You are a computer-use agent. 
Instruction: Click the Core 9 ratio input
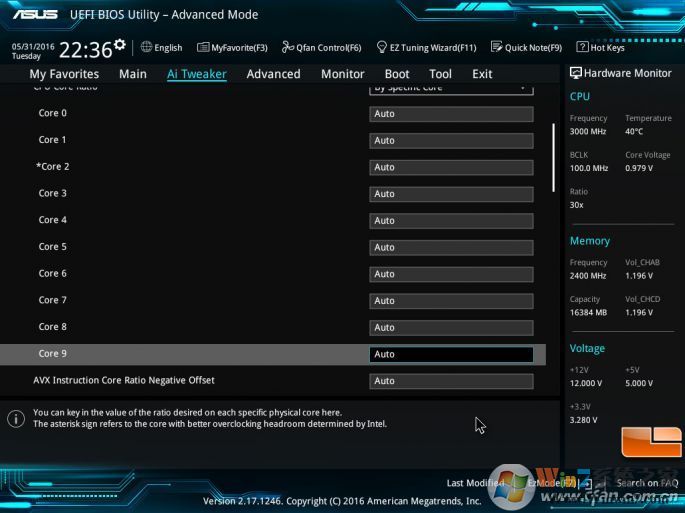[x=451, y=354]
